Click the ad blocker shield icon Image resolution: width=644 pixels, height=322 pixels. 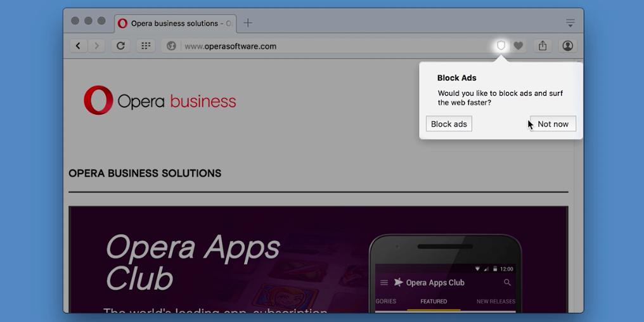pos(501,46)
